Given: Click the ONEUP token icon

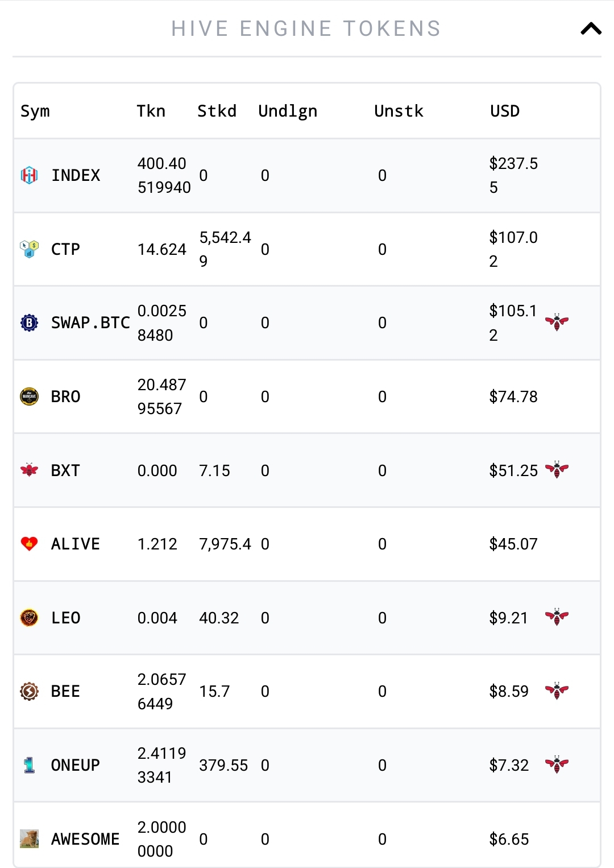Looking at the screenshot, I should tap(29, 765).
